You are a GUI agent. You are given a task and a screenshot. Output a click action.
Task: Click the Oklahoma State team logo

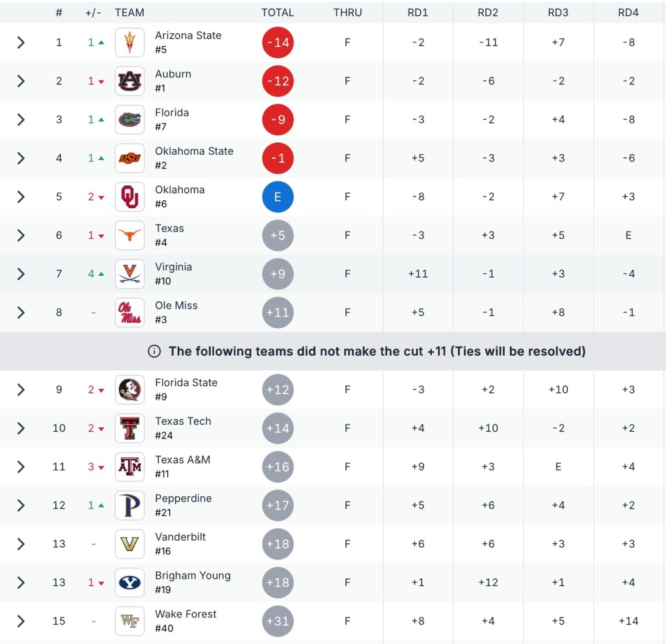129,158
